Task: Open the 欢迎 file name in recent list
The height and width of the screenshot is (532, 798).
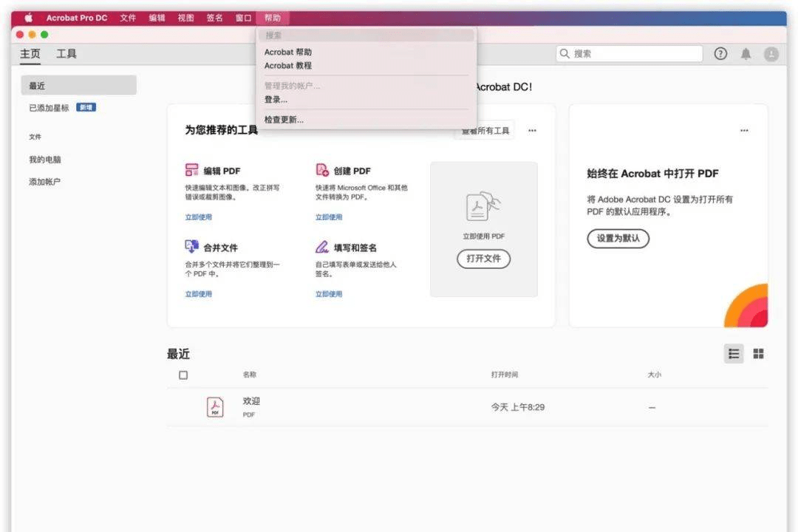Action: point(251,401)
